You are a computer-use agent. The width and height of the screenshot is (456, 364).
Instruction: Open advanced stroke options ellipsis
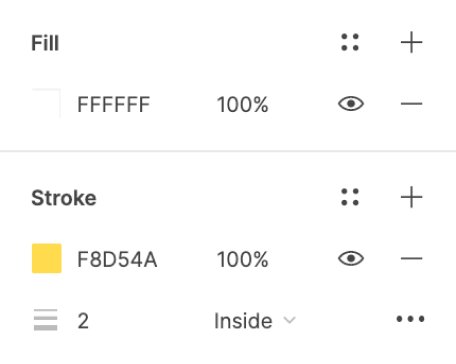tap(410, 319)
